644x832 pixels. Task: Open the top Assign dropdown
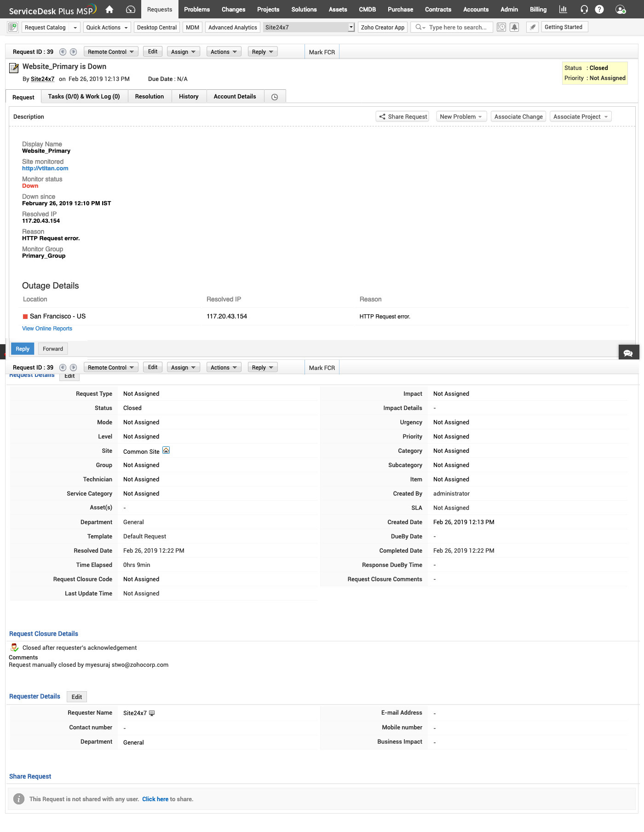coord(183,52)
